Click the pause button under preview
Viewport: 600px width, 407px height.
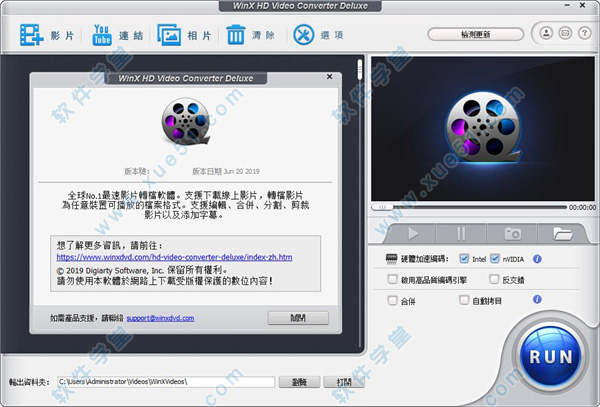pos(461,233)
